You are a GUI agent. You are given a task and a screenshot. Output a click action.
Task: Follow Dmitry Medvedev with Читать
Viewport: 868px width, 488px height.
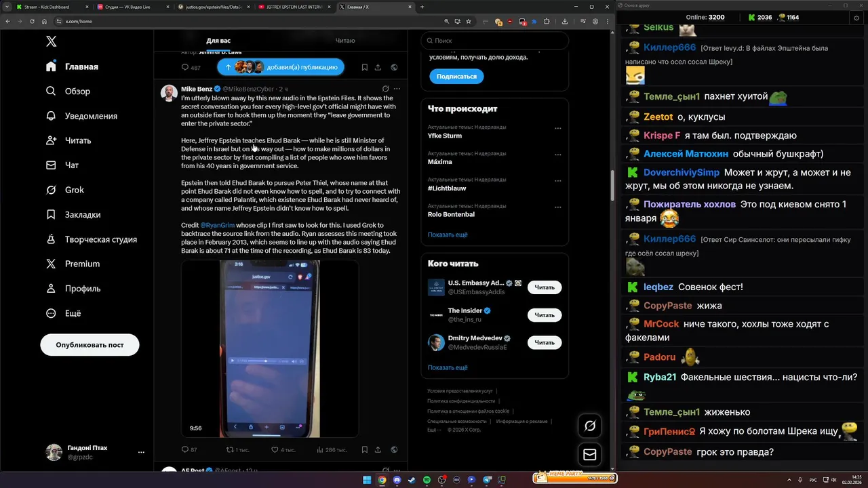545,343
